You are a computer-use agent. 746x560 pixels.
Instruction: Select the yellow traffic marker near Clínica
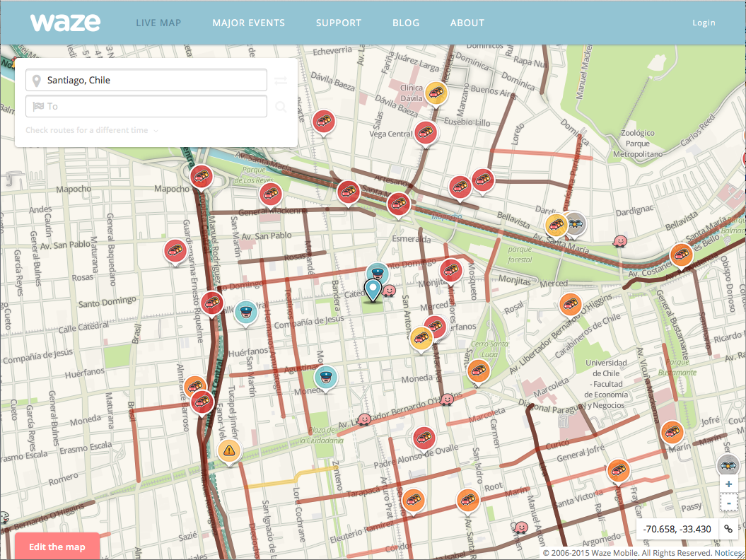pyautogui.click(x=435, y=92)
